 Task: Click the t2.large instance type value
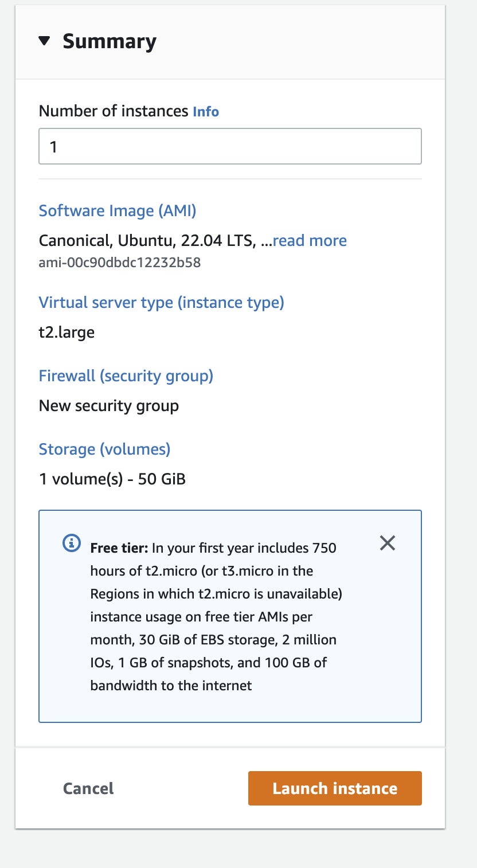click(x=67, y=332)
